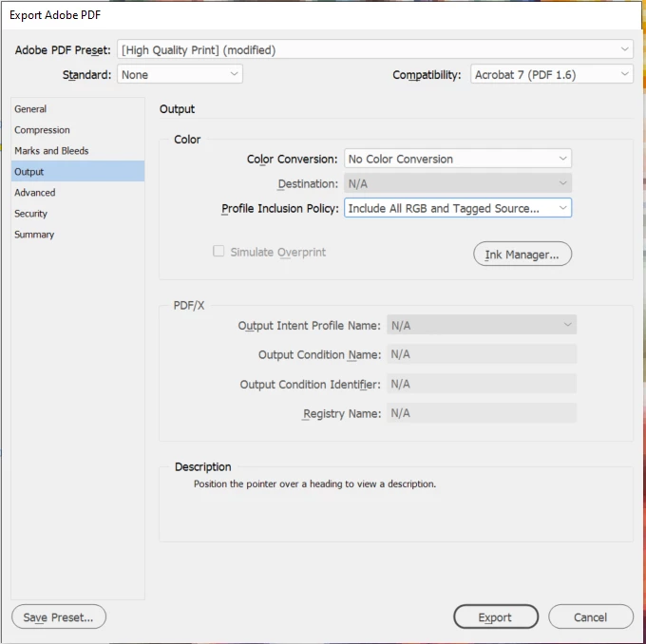646x644 pixels.
Task: Select the Output category
Action: click(x=78, y=171)
